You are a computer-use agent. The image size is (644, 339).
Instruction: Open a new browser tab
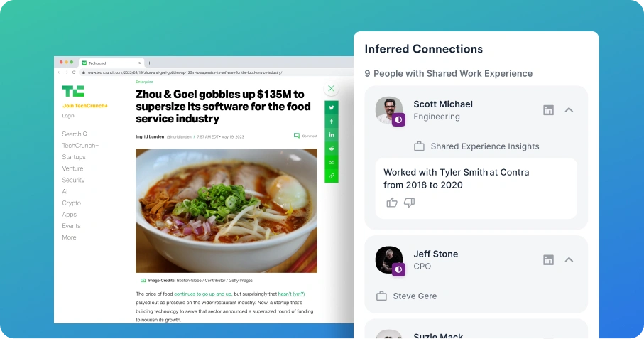(150, 63)
